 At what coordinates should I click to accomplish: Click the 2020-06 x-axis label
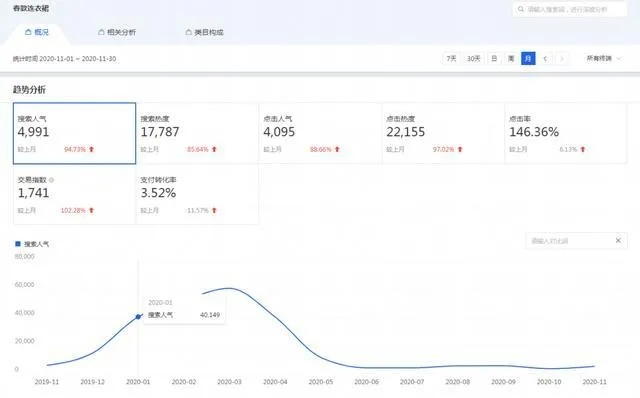pyautogui.click(x=366, y=382)
